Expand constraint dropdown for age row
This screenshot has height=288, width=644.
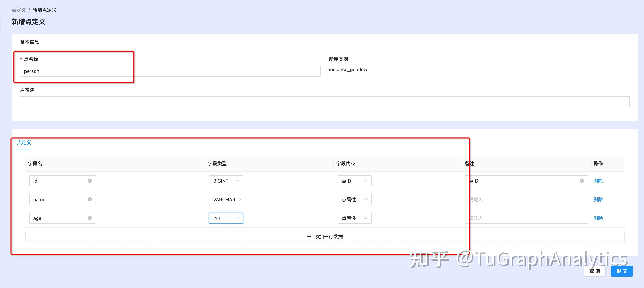(x=354, y=218)
